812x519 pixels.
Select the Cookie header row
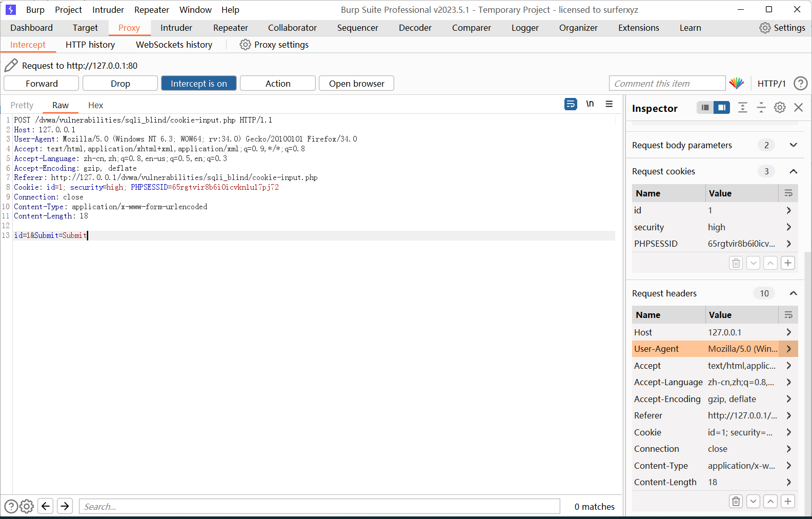pos(715,432)
